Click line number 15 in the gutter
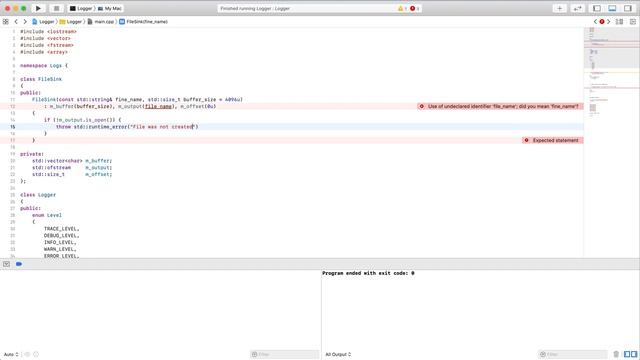 coord(13,127)
